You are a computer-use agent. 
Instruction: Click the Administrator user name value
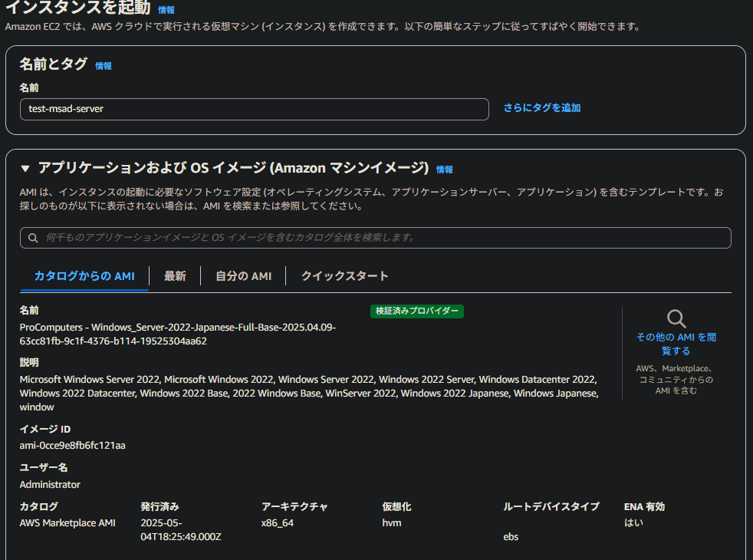[x=50, y=484]
